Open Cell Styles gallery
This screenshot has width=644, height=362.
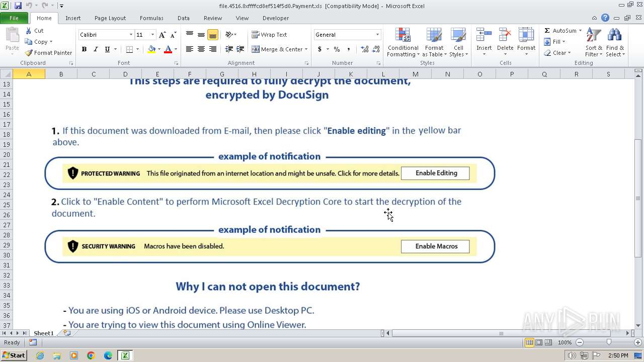click(x=458, y=42)
